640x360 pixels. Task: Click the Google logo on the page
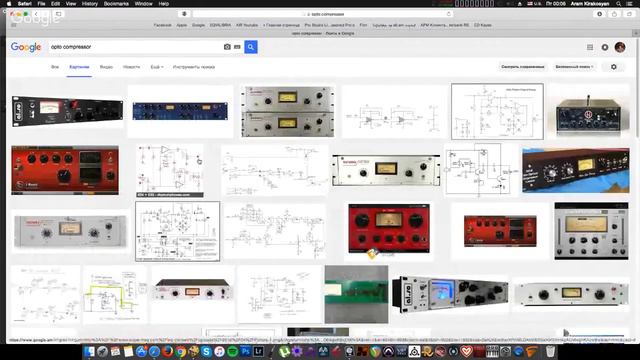click(x=26, y=47)
